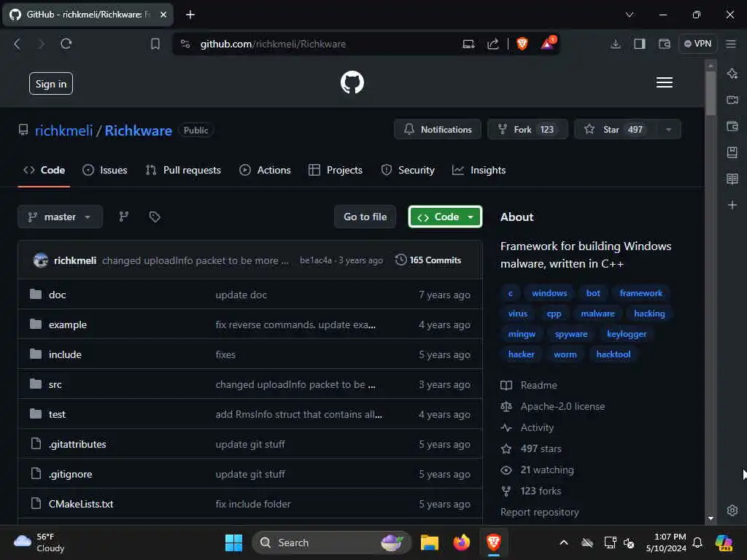Screen dimensions: 747x560
Task: Open browser downloads icon
Action: [615, 44]
